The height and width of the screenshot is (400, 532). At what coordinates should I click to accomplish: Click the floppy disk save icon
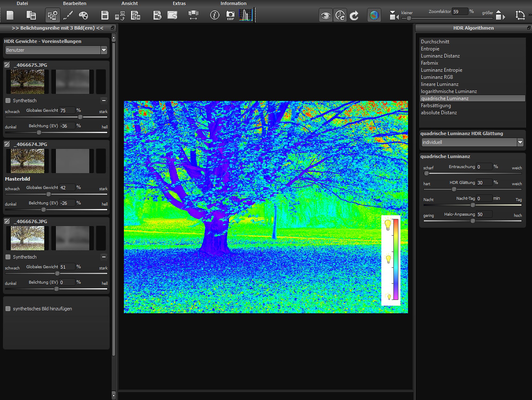(x=105, y=15)
